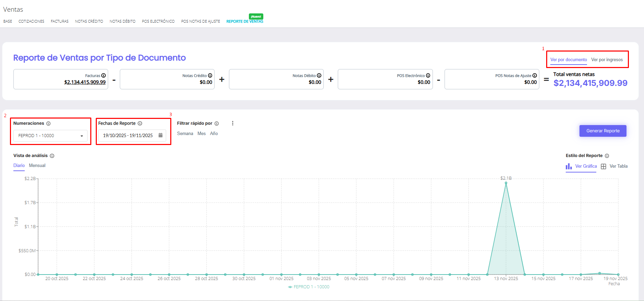Switch to Ver por ingresos view

click(x=607, y=60)
